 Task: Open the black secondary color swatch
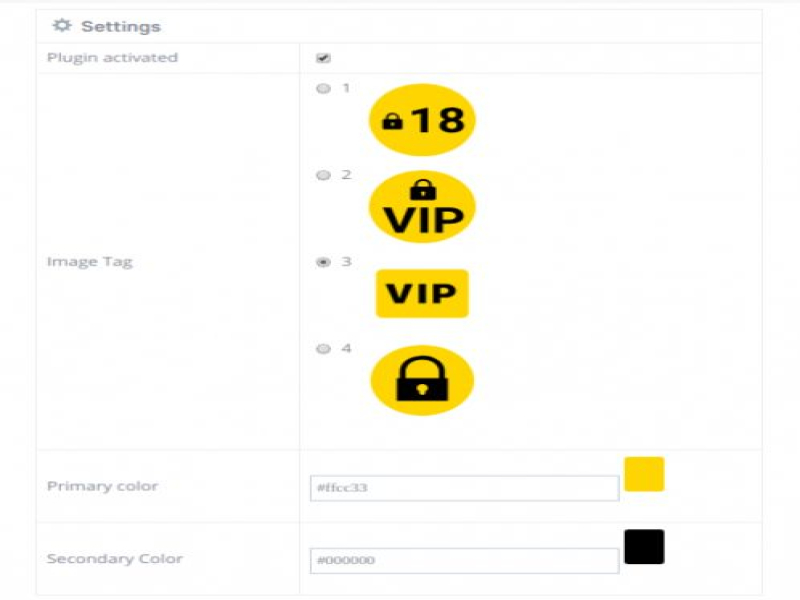click(x=644, y=547)
